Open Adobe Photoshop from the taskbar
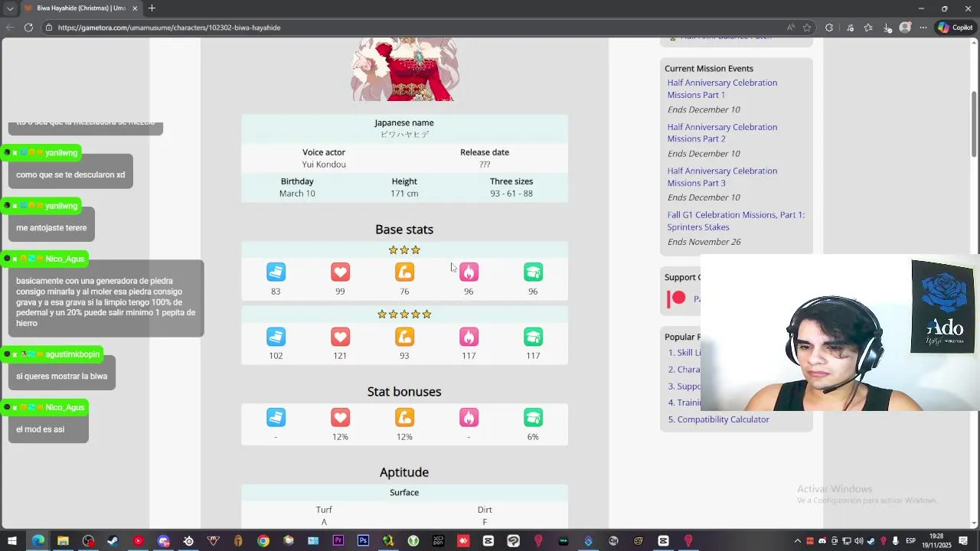The width and height of the screenshot is (980, 551). [363, 541]
